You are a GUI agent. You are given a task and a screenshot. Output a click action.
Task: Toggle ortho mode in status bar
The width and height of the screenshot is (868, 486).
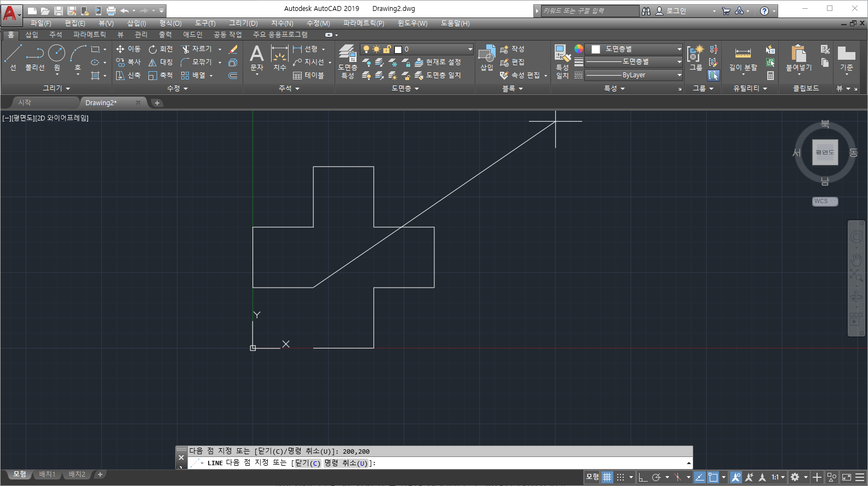(643, 477)
